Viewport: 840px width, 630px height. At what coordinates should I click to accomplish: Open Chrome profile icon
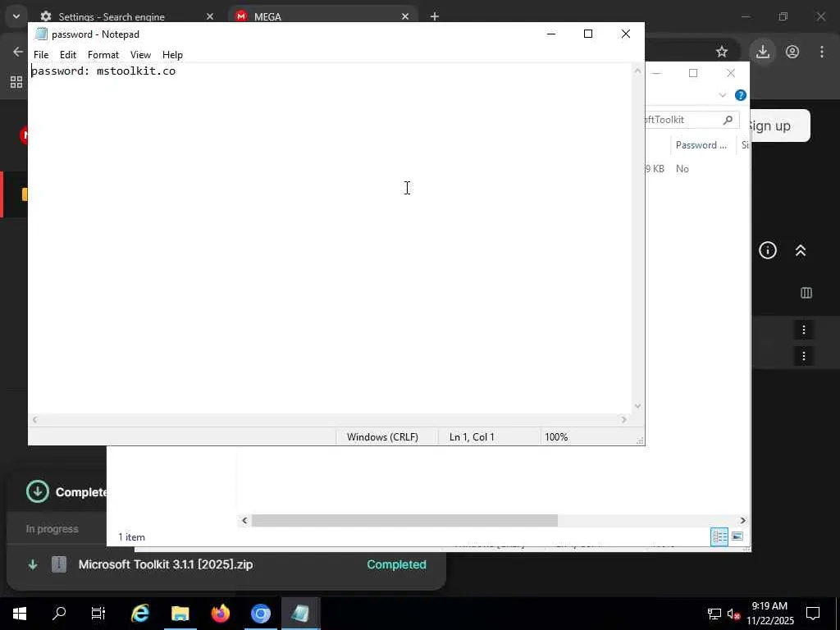(x=792, y=52)
